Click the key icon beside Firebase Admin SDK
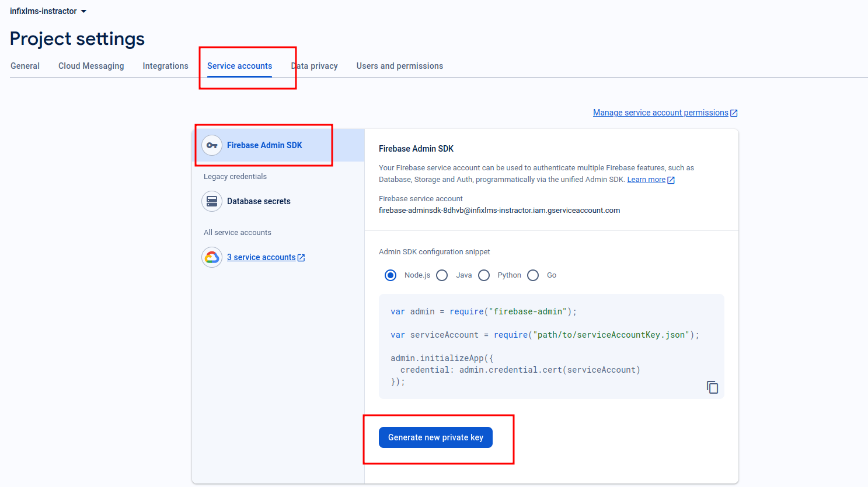 click(x=212, y=145)
